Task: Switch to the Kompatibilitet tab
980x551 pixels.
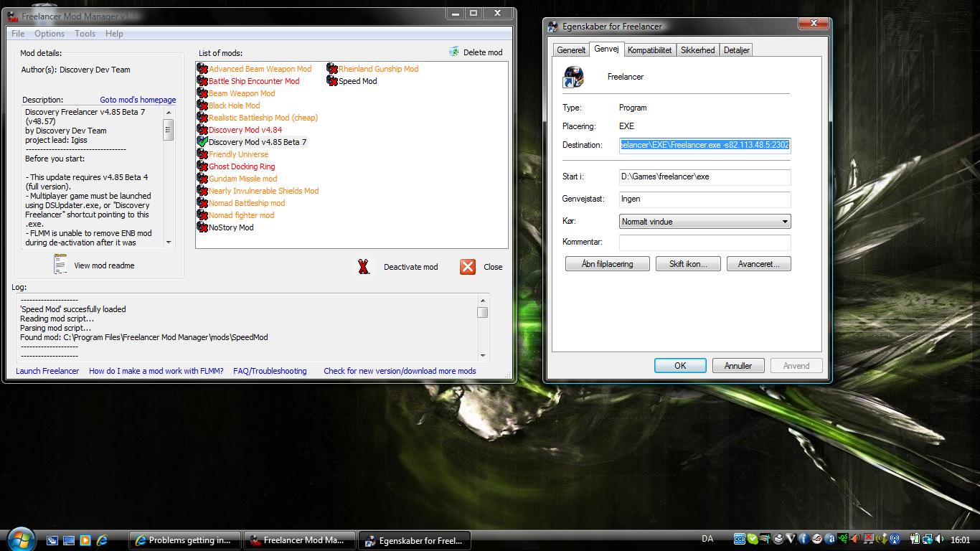Action: (x=649, y=50)
